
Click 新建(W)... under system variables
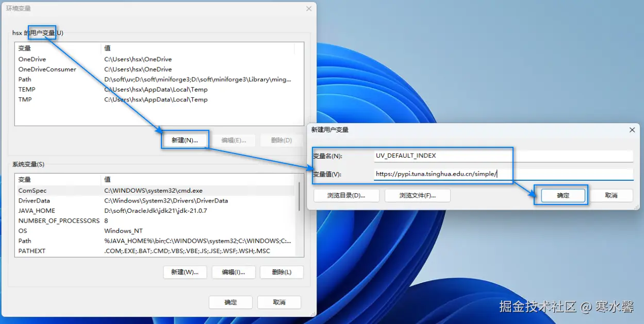[x=185, y=272]
